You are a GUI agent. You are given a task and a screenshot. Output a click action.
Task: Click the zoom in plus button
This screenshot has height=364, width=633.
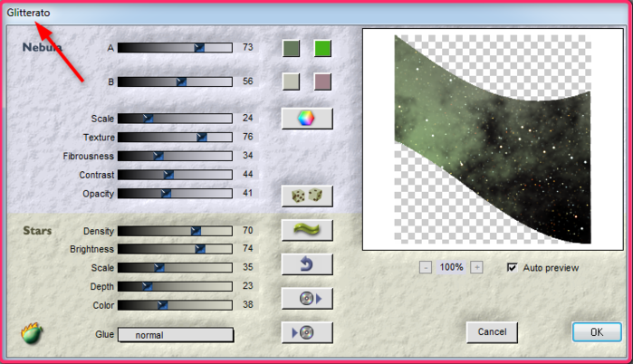(476, 267)
